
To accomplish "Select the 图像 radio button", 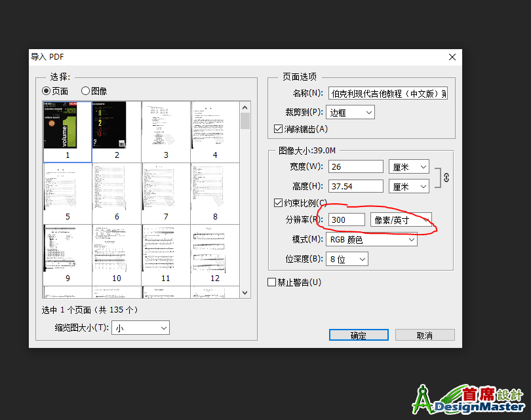I will pos(85,91).
